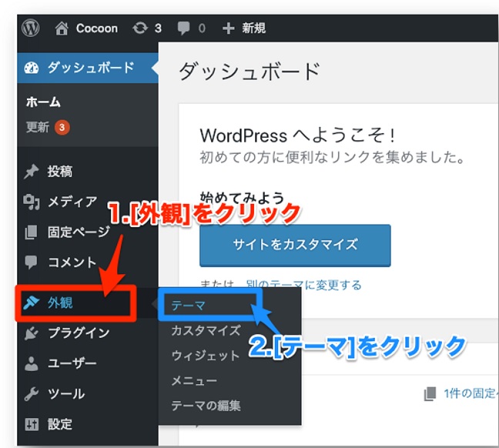Screen dimensions: 499x448
Task: Click the updates refresh icon in admin bar
Action: coord(140,28)
